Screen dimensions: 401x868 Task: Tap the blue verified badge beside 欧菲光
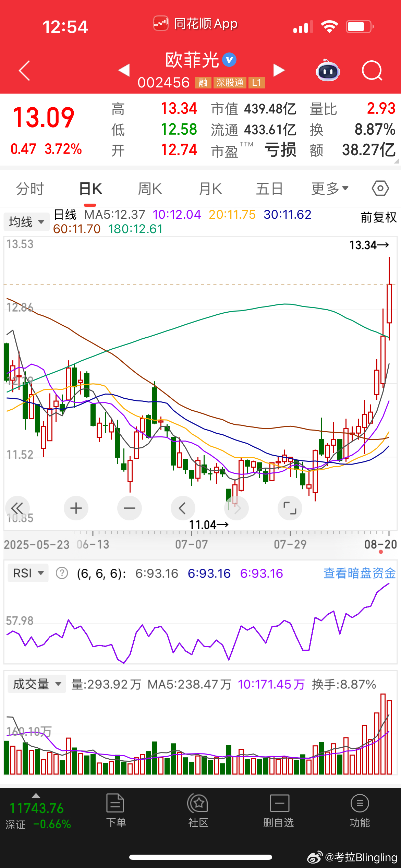tap(229, 60)
